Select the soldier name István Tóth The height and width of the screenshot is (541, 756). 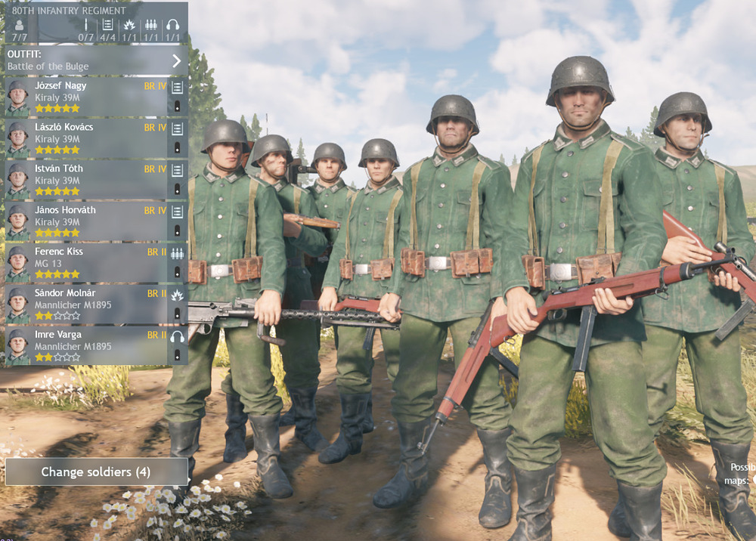(58, 168)
